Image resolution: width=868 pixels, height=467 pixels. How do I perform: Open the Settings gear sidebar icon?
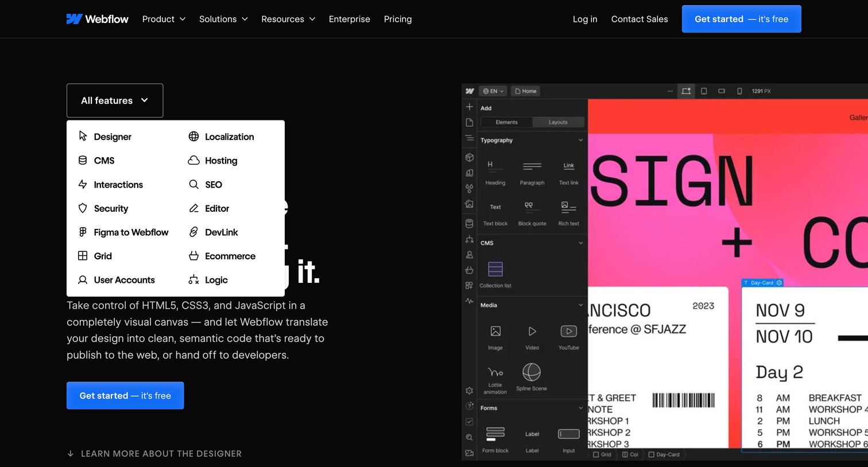(x=470, y=391)
